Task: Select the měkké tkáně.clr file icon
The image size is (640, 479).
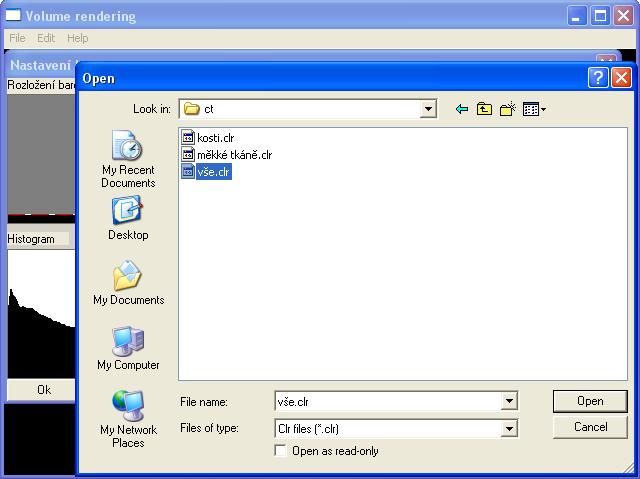Action: coord(188,155)
